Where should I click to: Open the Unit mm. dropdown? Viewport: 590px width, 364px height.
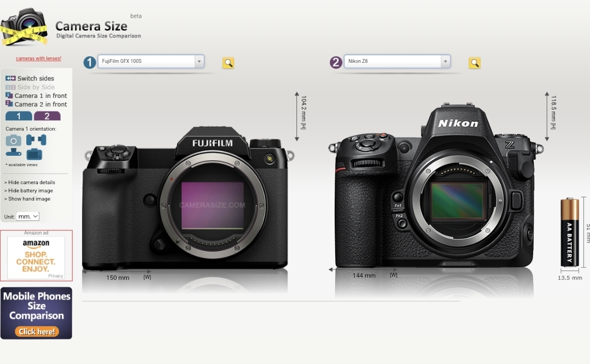click(28, 216)
